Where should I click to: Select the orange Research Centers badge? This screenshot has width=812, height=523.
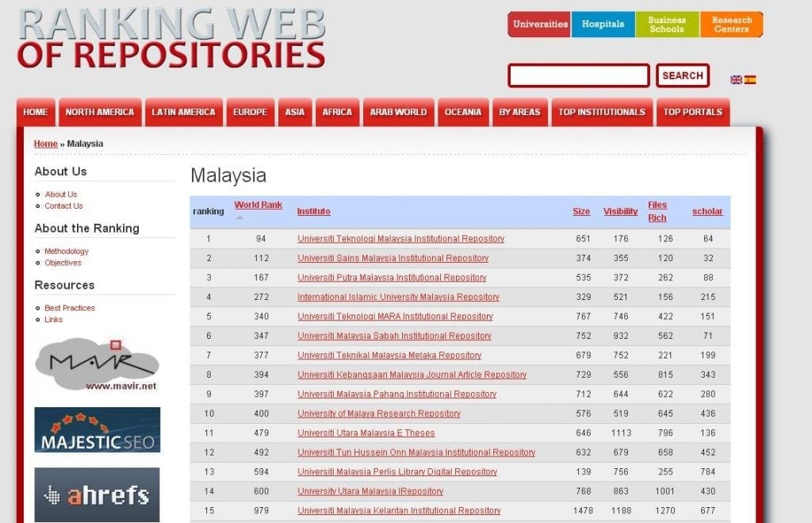click(x=731, y=24)
